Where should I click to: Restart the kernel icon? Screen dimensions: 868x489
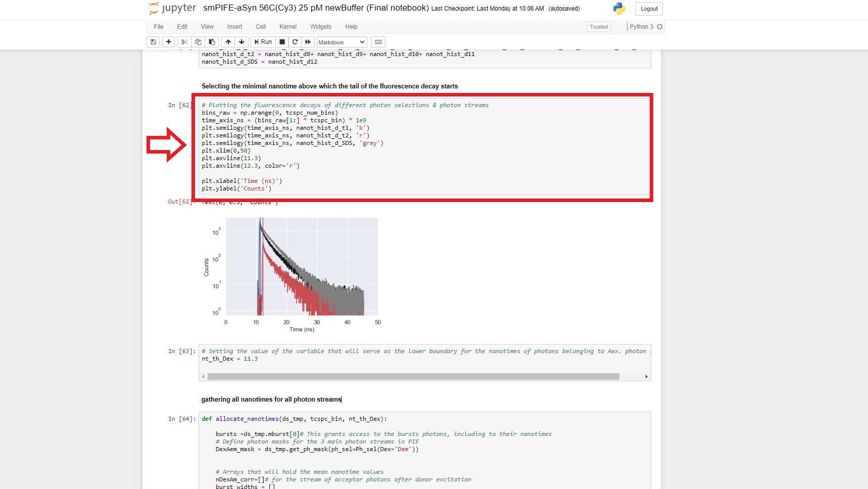pyautogui.click(x=295, y=42)
